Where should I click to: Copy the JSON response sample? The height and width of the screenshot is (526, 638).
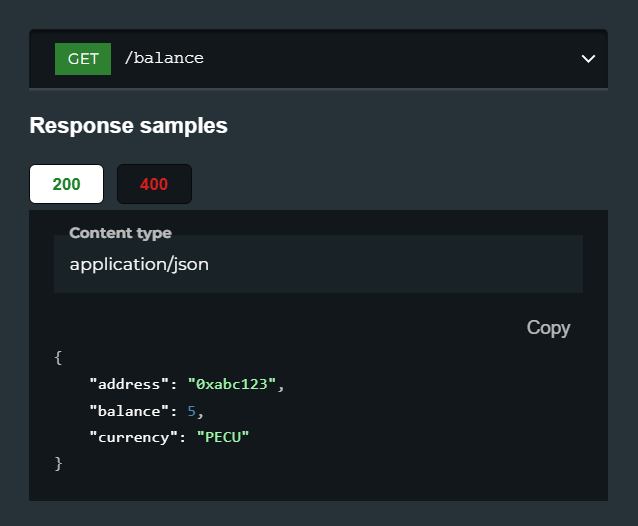(548, 328)
